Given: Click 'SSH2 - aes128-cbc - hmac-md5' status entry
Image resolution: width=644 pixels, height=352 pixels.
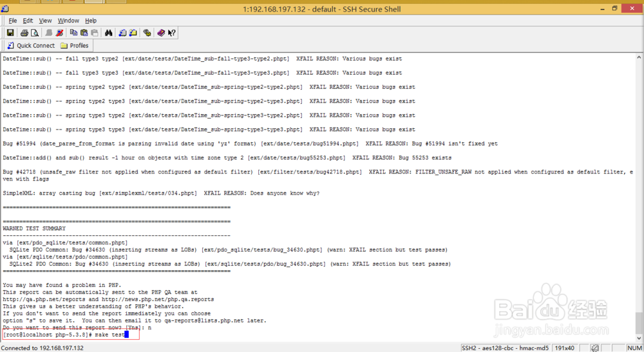Looking at the screenshot, I should 505,348.
